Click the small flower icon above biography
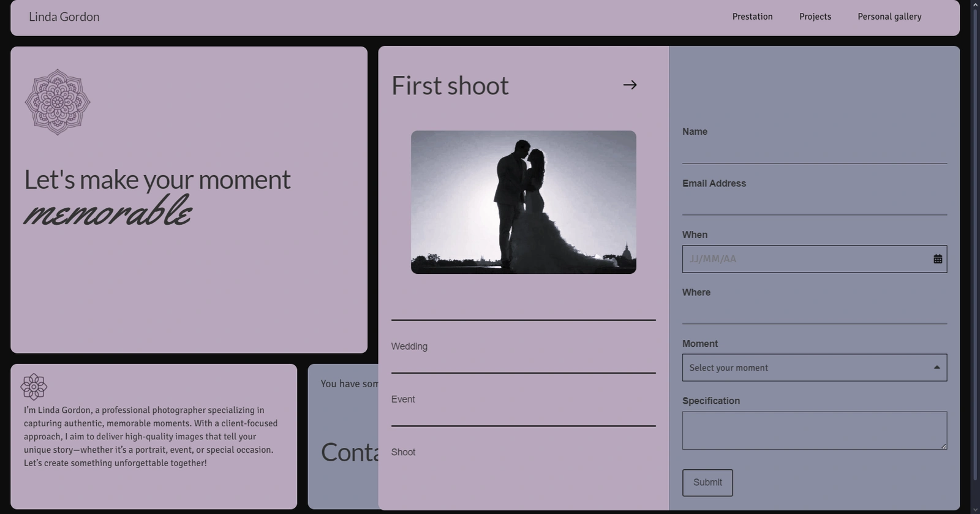Viewport: 980px width, 514px height. (34, 387)
